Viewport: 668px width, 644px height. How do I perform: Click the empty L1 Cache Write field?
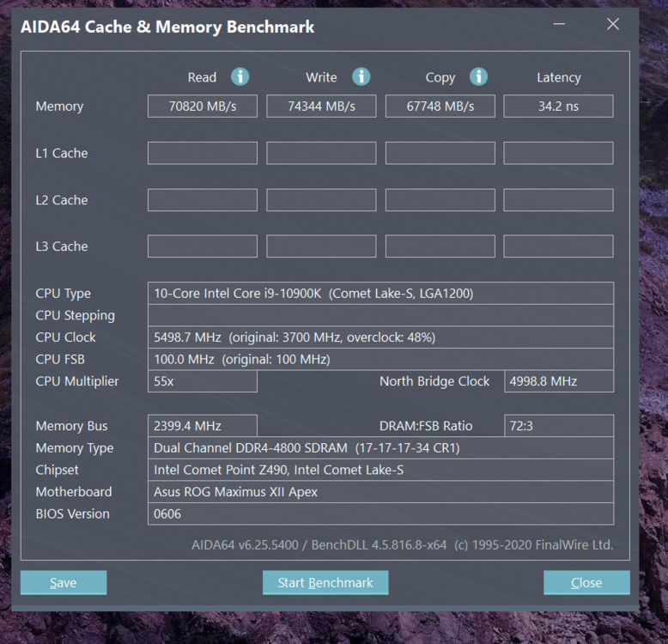pos(321,153)
